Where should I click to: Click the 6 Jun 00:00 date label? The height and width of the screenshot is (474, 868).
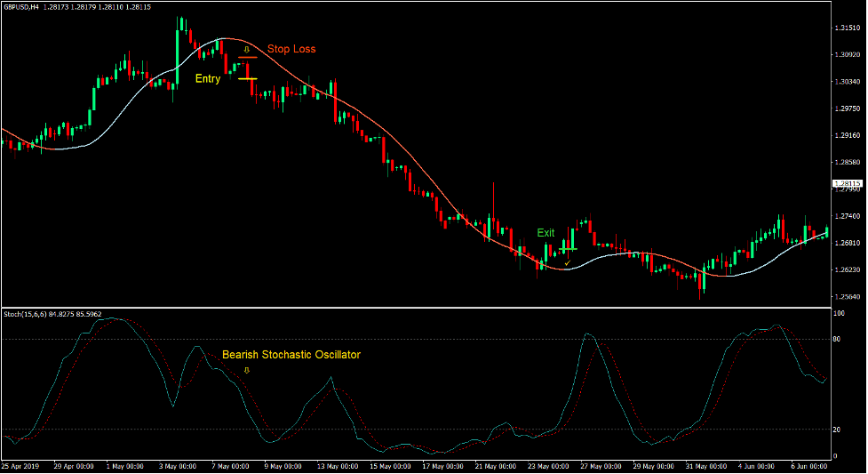[x=809, y=466]
